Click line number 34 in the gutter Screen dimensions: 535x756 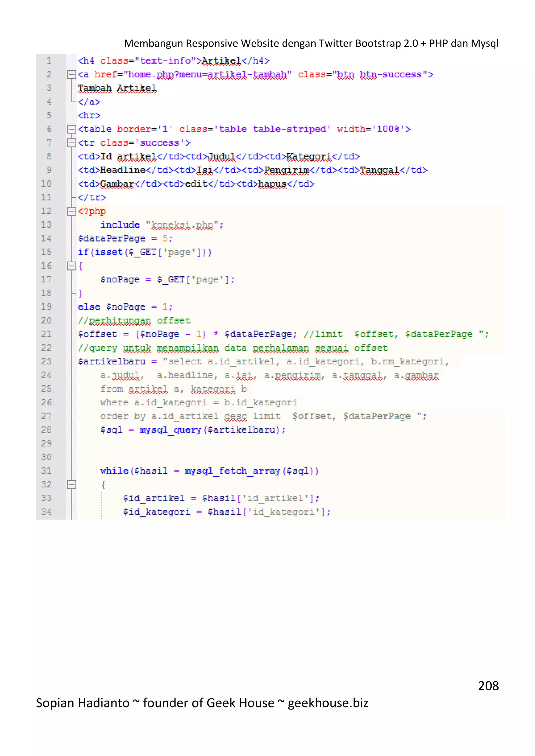[46, 512]
